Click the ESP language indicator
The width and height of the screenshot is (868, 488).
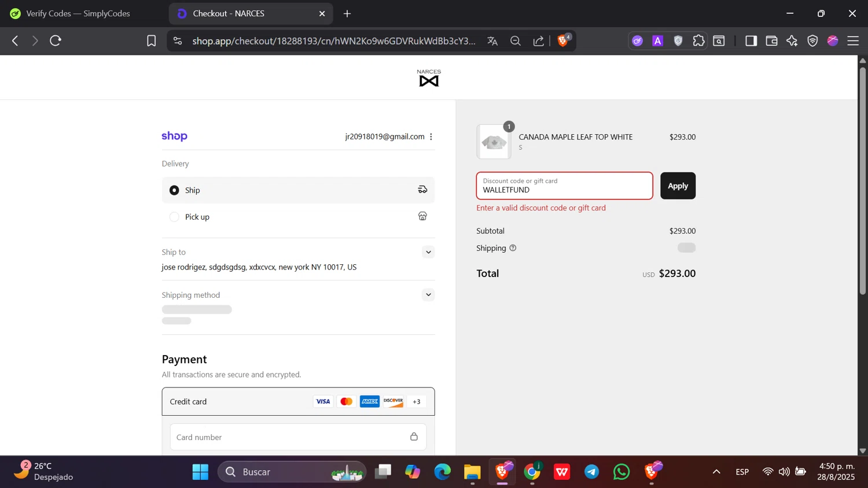pyautogui.click(x=742, y=472)
